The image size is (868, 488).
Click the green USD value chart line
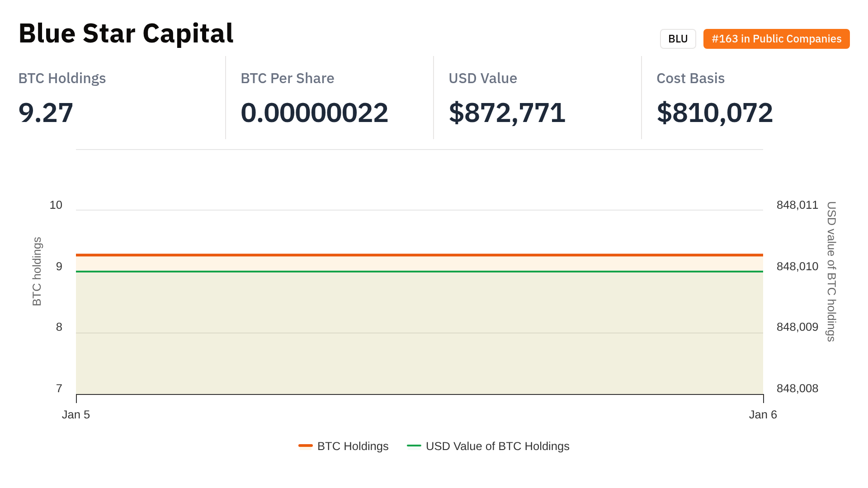click(420, 272)
